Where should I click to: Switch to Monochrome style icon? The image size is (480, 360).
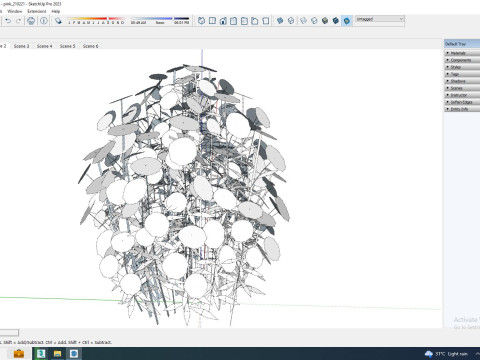click(x=347, y=21)
